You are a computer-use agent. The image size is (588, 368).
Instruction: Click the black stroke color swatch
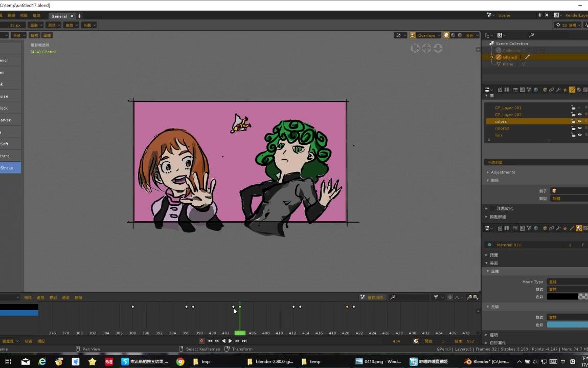[562, 297]
